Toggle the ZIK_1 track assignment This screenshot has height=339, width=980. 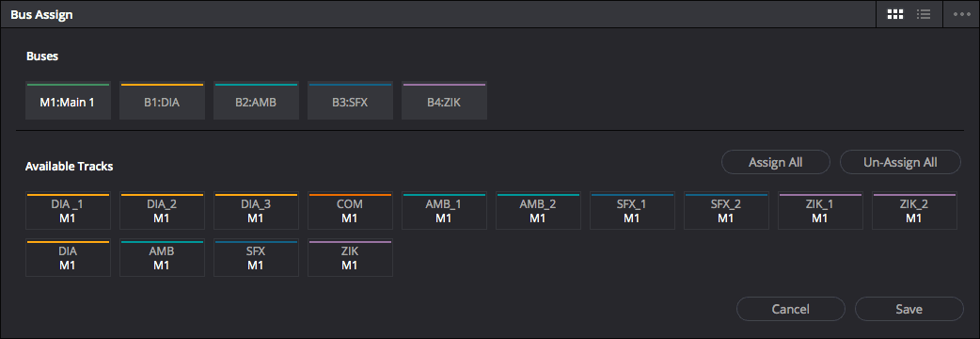(x=820, y=211)
